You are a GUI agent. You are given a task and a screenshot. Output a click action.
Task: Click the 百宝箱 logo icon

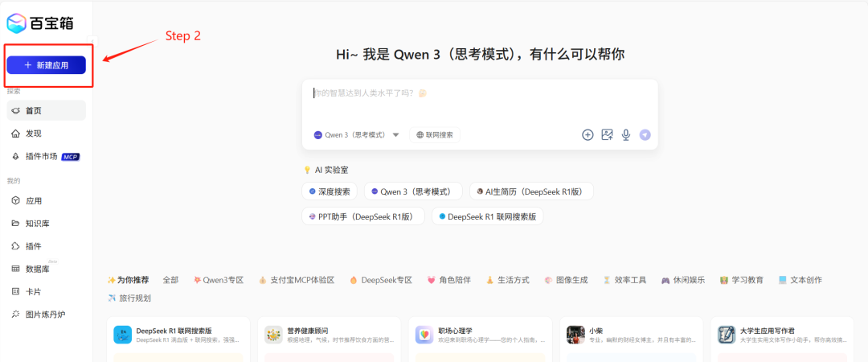click(x=17, y=23)
